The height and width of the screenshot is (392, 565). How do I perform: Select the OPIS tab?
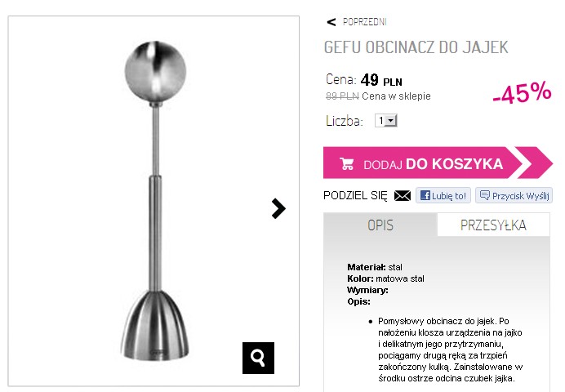click(x=380, y=225)
